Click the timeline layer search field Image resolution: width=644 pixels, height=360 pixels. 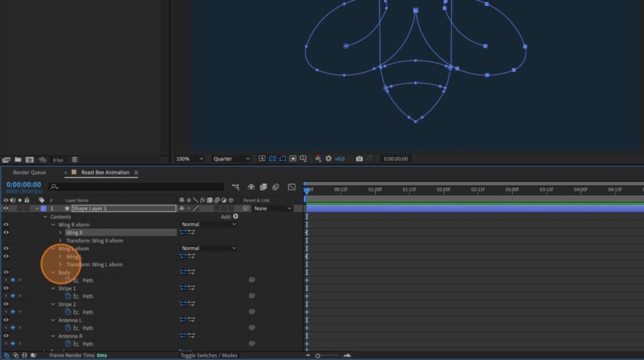(136, 186)
